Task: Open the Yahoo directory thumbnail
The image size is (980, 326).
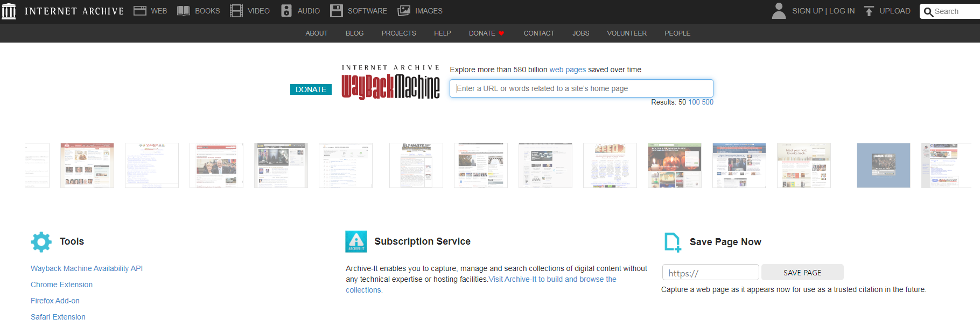Action: click(x=152, y=165)
